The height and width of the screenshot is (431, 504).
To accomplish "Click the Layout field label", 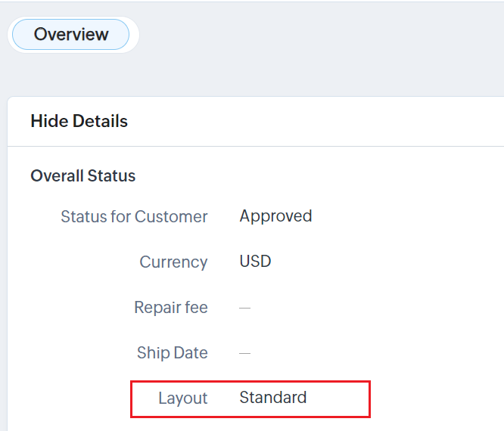I will click(x=182, y=398).
